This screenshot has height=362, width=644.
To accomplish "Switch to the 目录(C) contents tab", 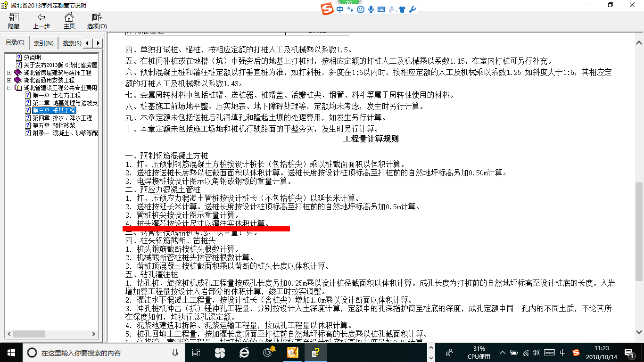I will pyautogui.click(x=15, y=43).
